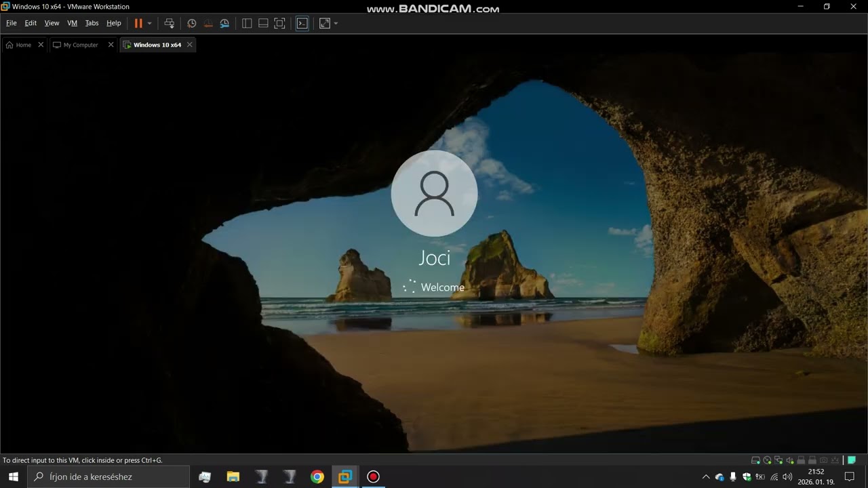Open the snapshot manager icon

pos(224,23)
